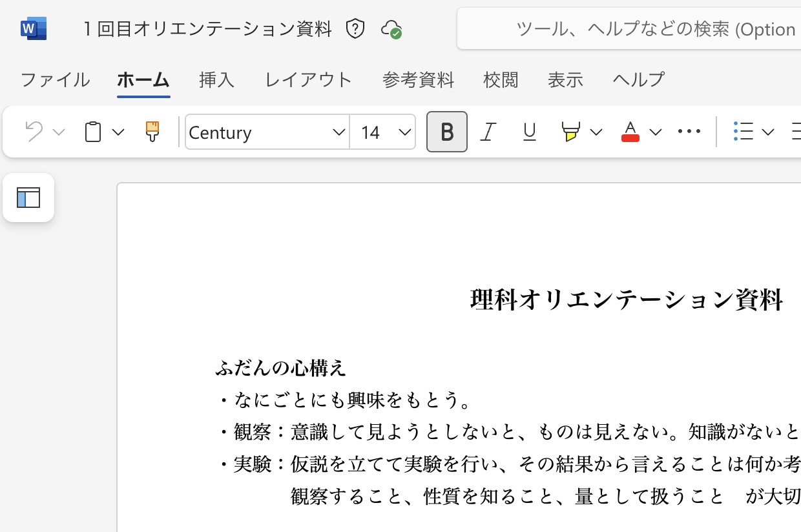Image resolution: width=801 pixels, height=532 pixels.
Task: Click the undo arrow icon
Action: coord(34,132)
